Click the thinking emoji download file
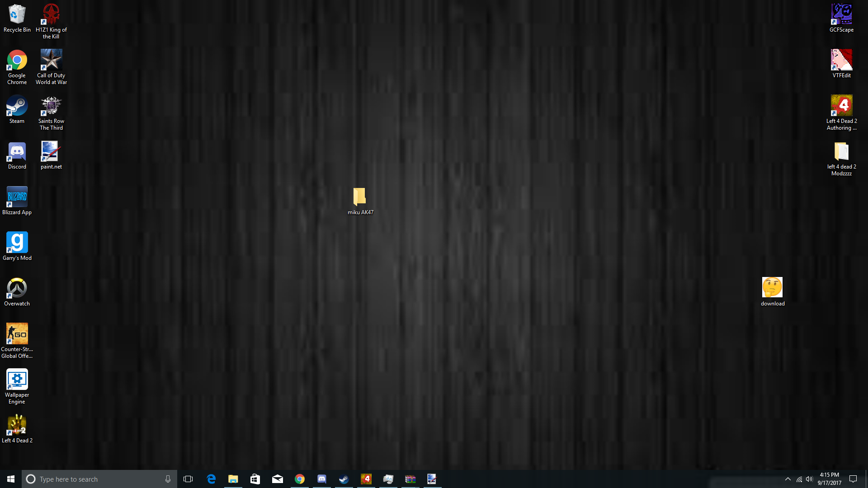 (772, 288)
